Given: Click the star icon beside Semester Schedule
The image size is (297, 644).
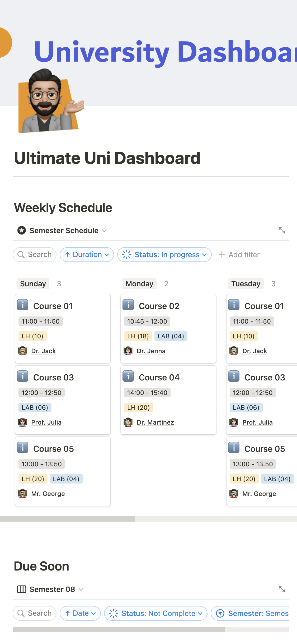Looking at the screenshot, I should 22,231.
